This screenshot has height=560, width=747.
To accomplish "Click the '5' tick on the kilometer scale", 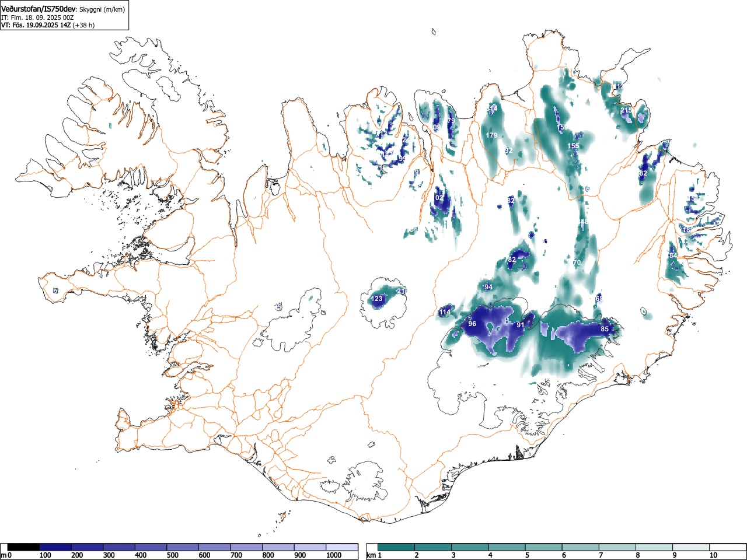I will [x=527, y=555].
